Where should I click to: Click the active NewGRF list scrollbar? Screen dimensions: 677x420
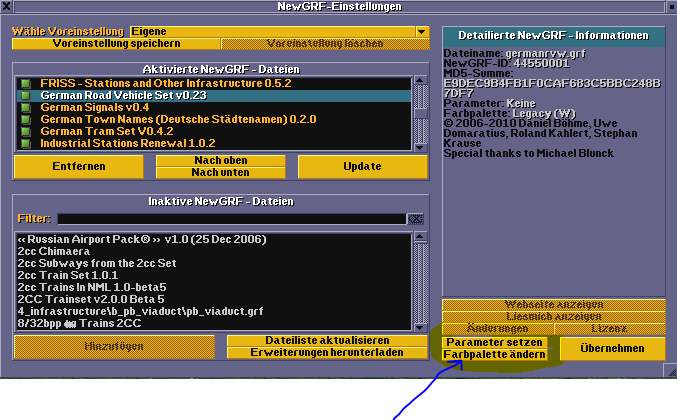pos(421,113)
